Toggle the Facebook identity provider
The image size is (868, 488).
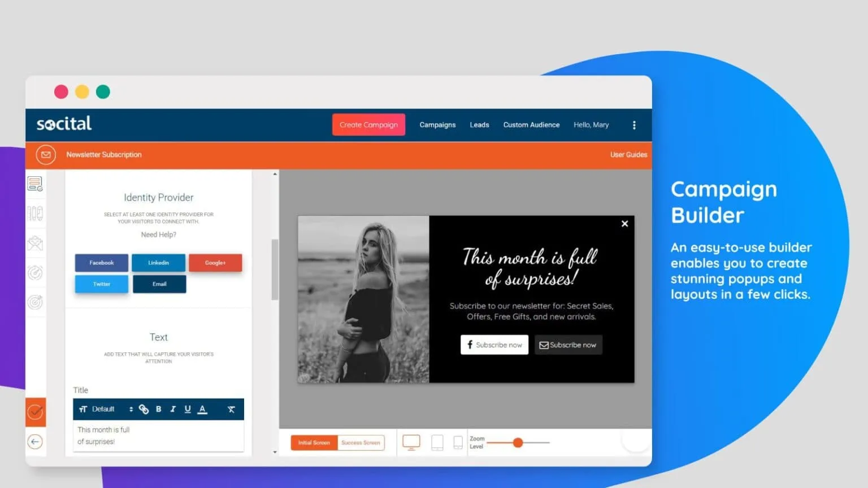coord(102,263)
